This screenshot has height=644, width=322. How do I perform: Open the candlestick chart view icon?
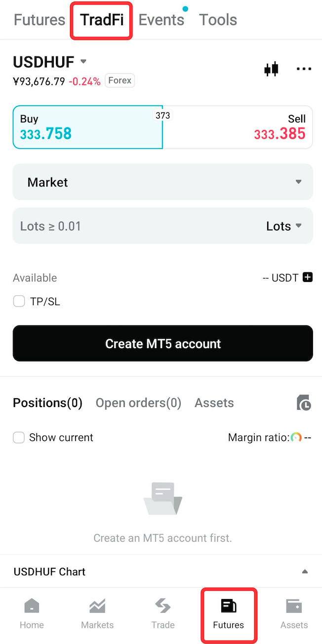pyautogui.click(x=271, y=69)
